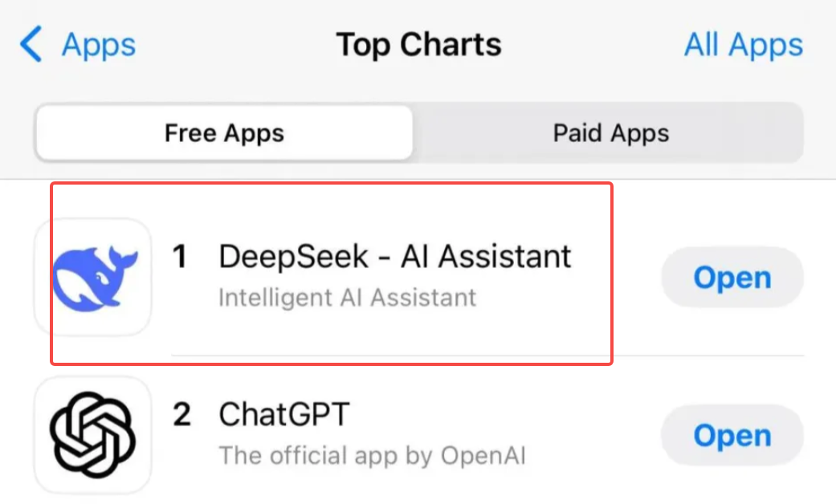Click the rank number 2
This screenshot has height=504, width=836.
(181, 414)
